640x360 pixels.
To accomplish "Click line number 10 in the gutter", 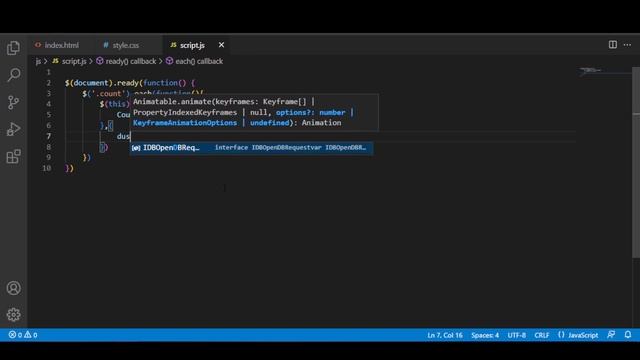I will click(x=47, y=168).
